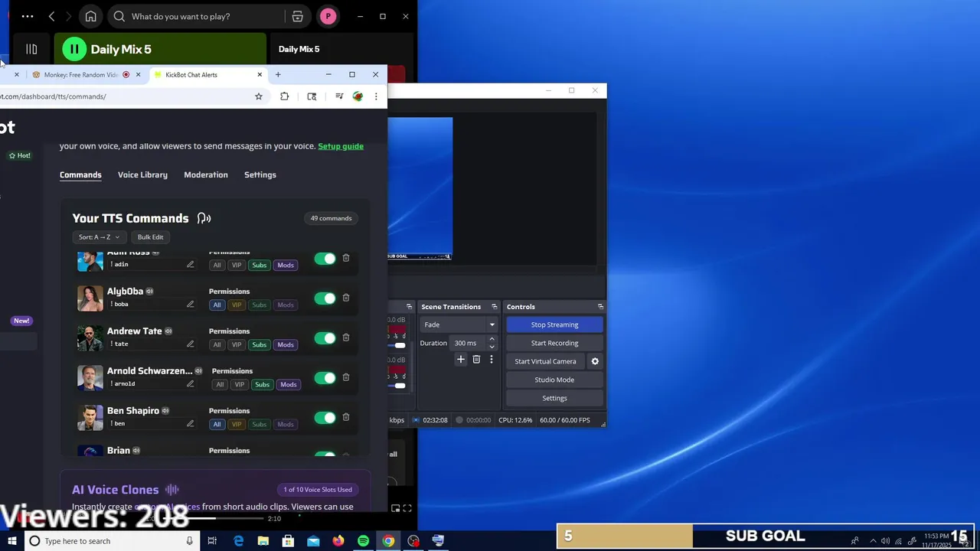Preview Ben Shapiro voice speaker icon
Image resolution: width=980 pixels, height=551 pixels.
(x=165, y=411)
